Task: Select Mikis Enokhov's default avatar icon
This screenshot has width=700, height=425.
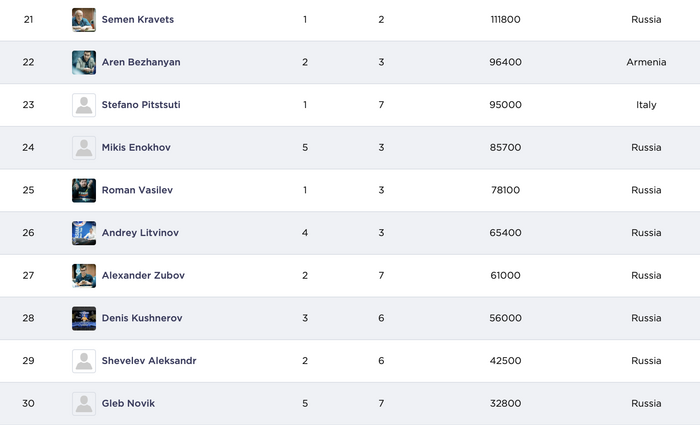Action: coord(84,148)
